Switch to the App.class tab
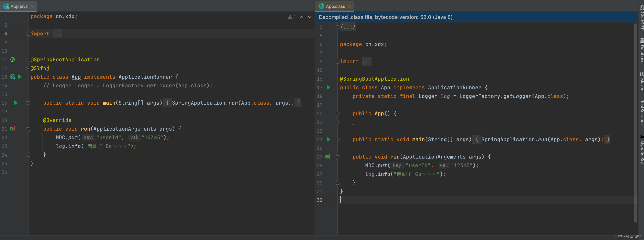Screen dimensions: 644x240 point(335,6)
